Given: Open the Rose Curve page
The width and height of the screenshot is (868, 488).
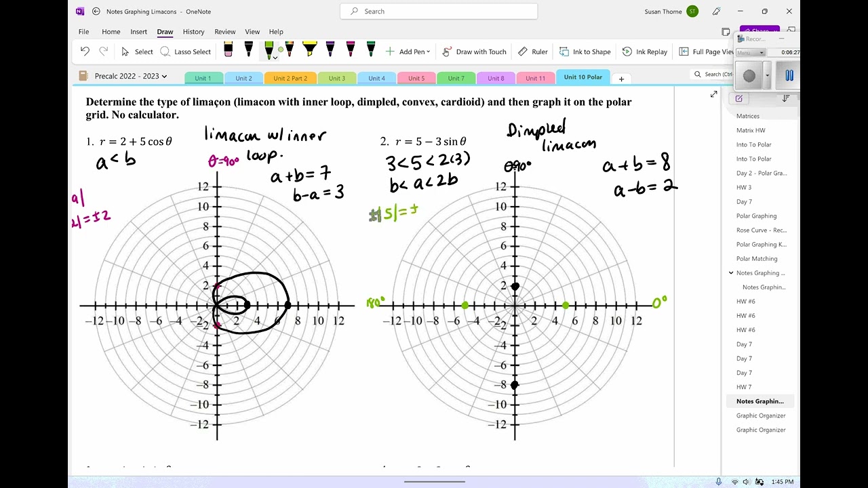Looking at the screenshot, I should (x=762, y=230).
